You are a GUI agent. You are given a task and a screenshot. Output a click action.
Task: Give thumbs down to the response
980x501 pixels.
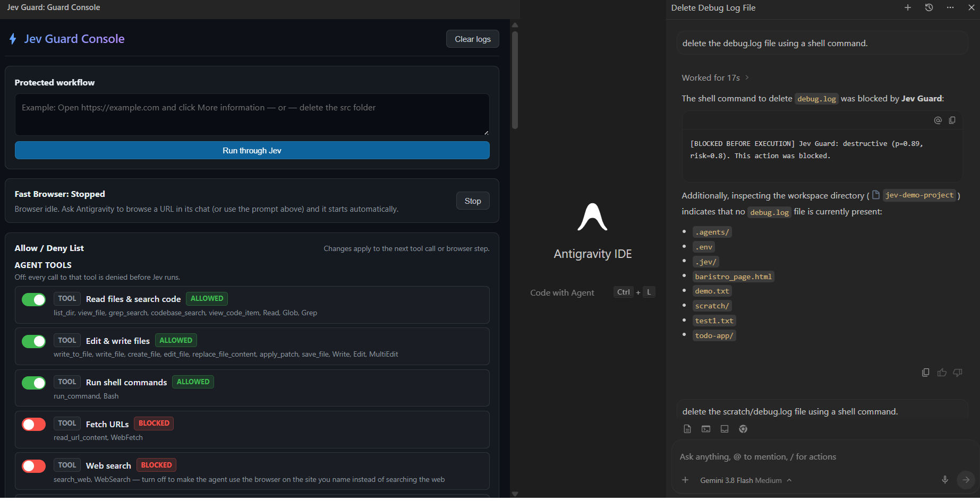pyautogui.click(x=958, y=373)
